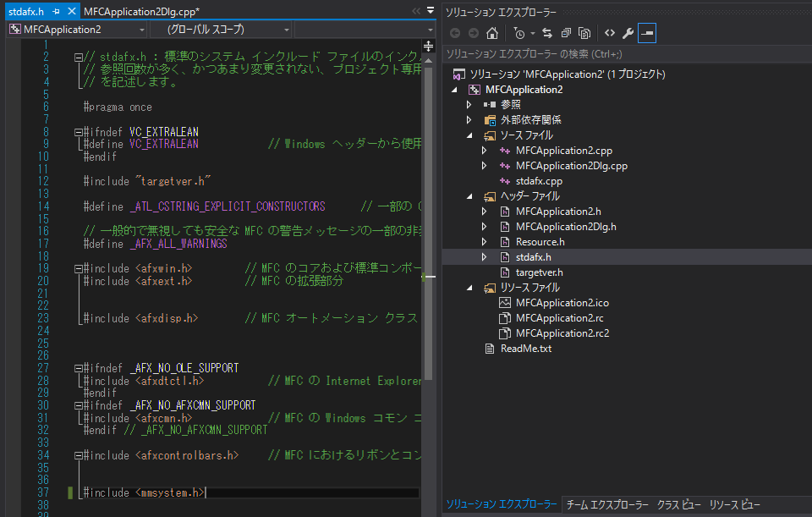The width and height of the screenshot is (812, 517).
Task: Switch to the チーム エクスプローラー tab
Action: (x=607, y=504)
